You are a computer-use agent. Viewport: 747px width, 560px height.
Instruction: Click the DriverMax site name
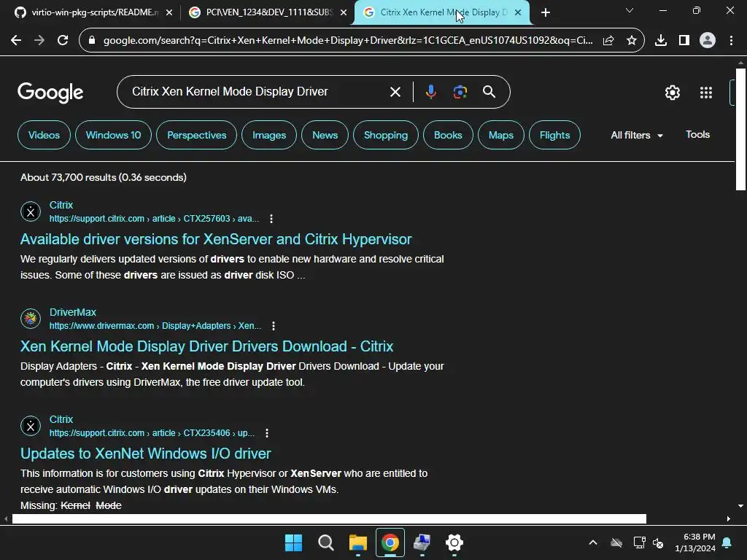73,312
